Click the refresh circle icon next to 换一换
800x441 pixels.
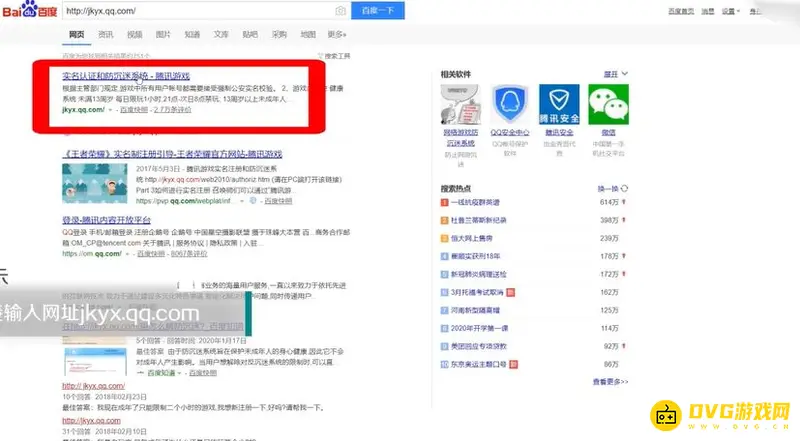(x=624, y=188)
